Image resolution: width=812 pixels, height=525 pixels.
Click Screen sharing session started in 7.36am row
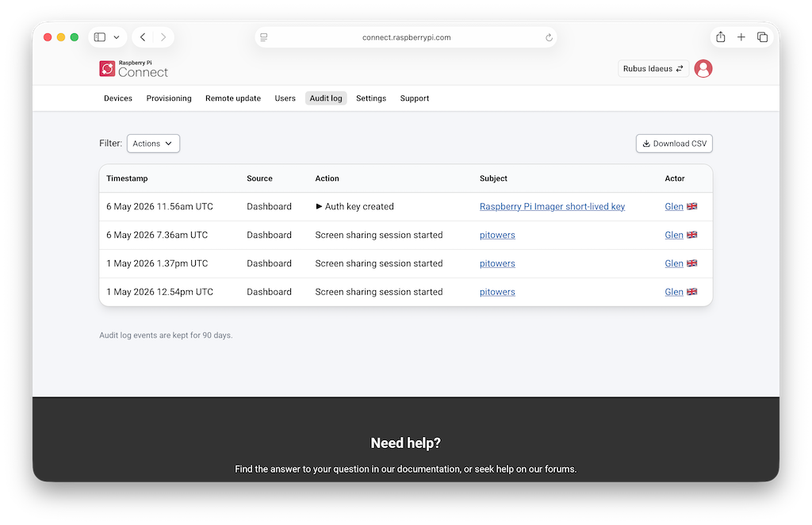[379, 235]
